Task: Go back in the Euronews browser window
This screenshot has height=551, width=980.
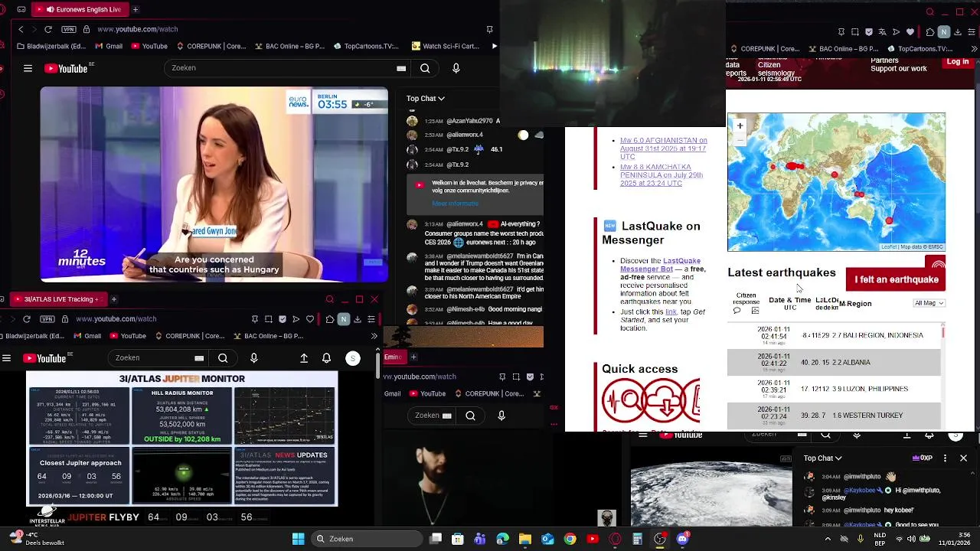Action: tap(21, 29)
